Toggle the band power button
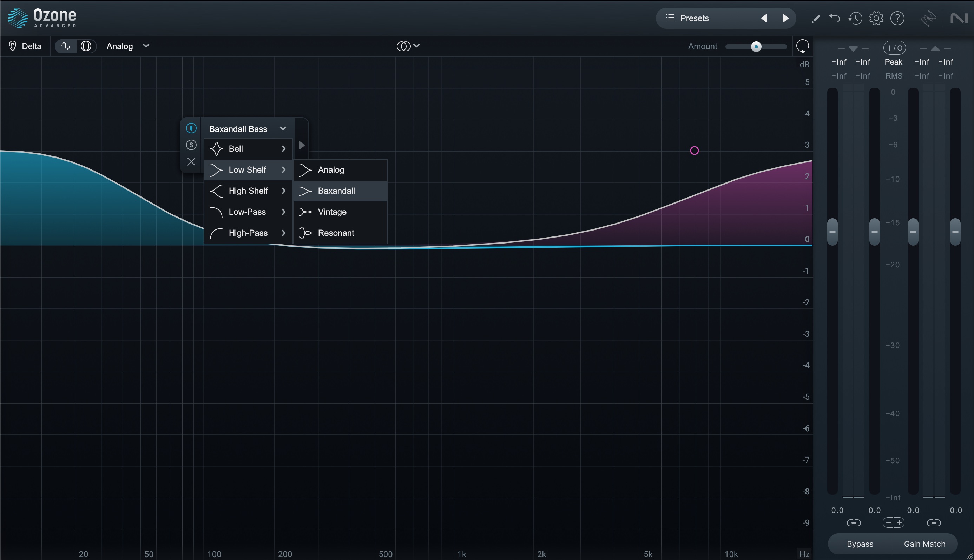 [x=191, y=128]
